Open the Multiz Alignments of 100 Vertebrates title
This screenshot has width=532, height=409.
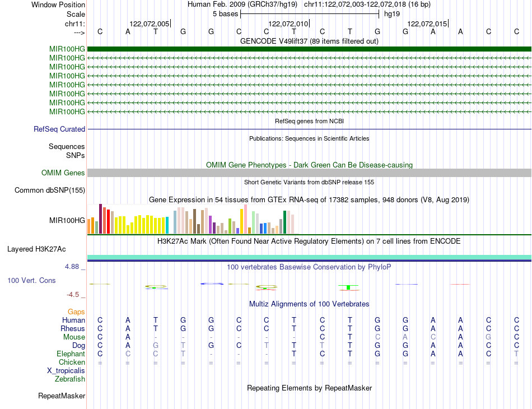tap(309, 304)
